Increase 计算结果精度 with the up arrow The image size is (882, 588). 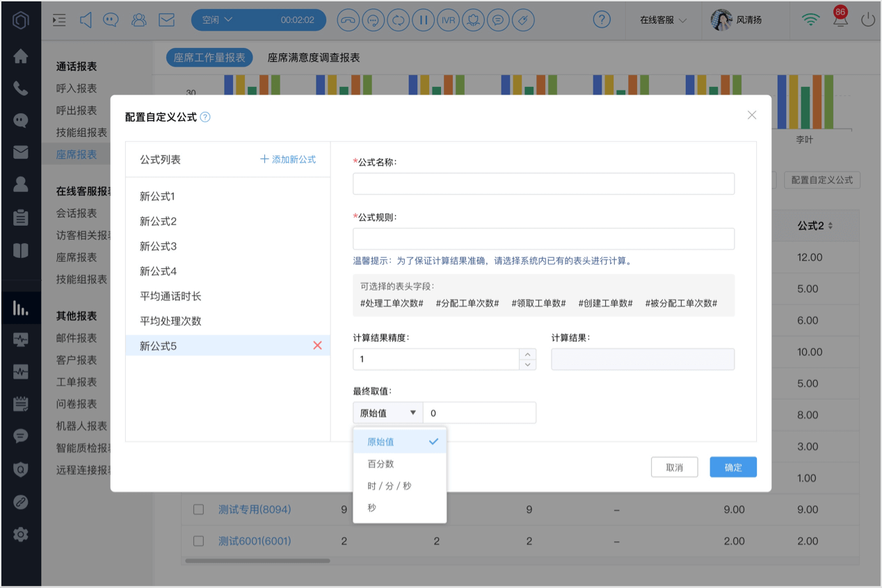(x=528, y=354)
